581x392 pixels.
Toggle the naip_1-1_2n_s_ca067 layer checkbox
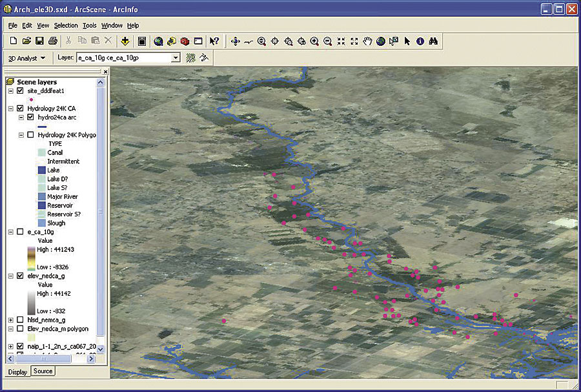tap(21, 346)
